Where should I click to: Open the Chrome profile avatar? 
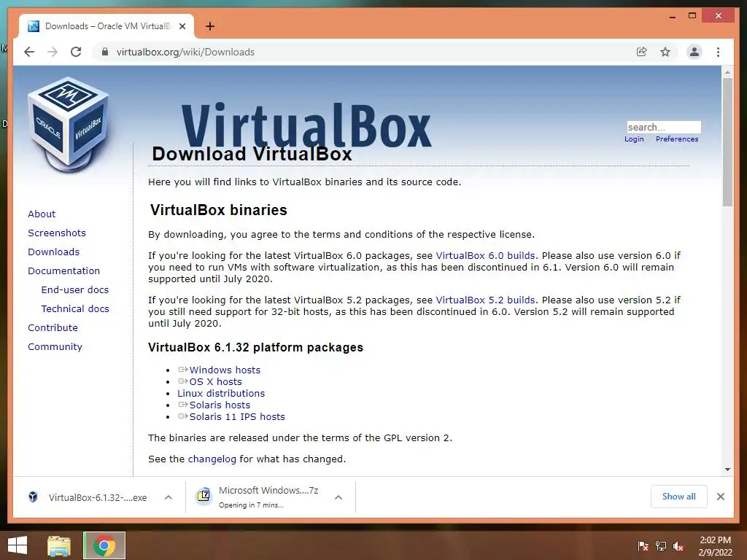tap(694, 52)
